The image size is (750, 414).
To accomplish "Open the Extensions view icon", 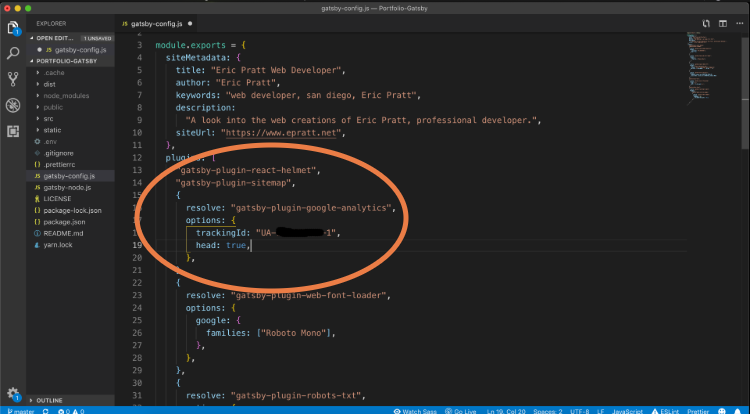I will click(x=13, y=131).
